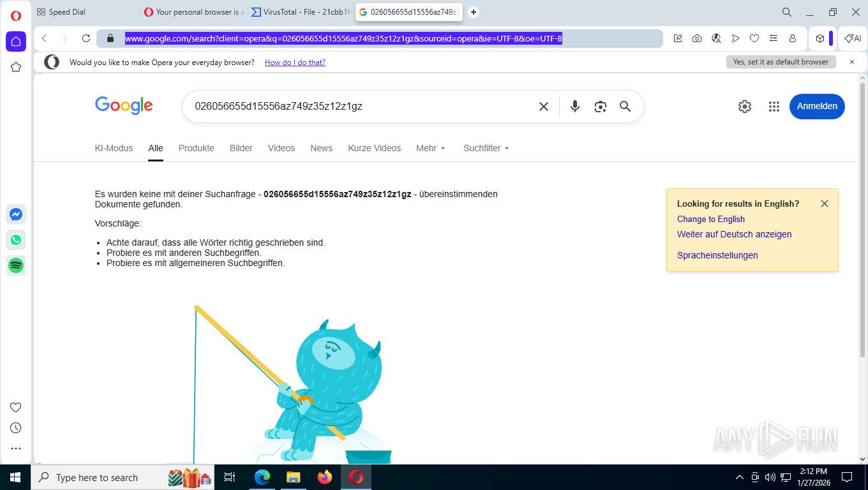Search by voice with microphone icon
This screenshot has width=868, height=490.
pos(575,107)
